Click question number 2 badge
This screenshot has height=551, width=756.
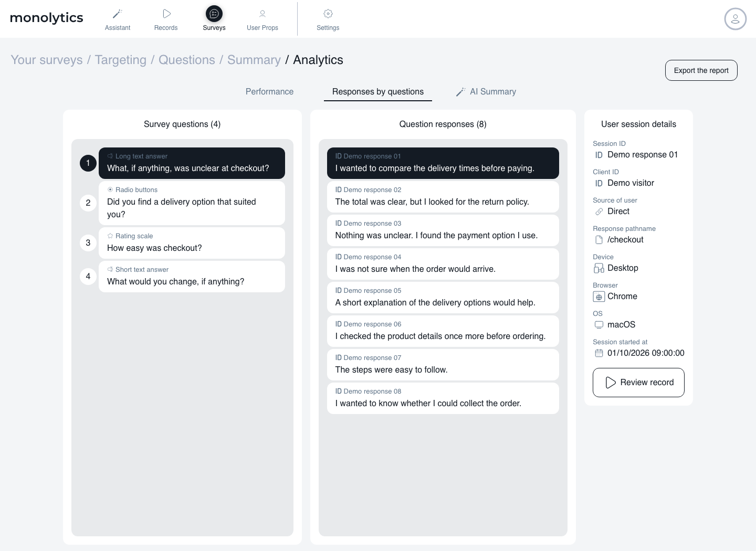(x=88, y=203)
